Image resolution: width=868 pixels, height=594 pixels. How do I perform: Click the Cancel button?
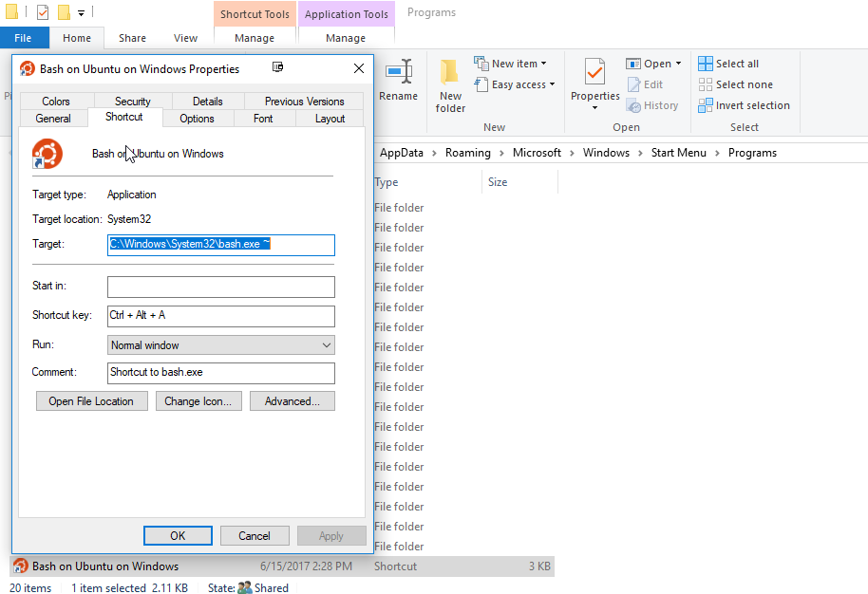(x=255, y=535)
